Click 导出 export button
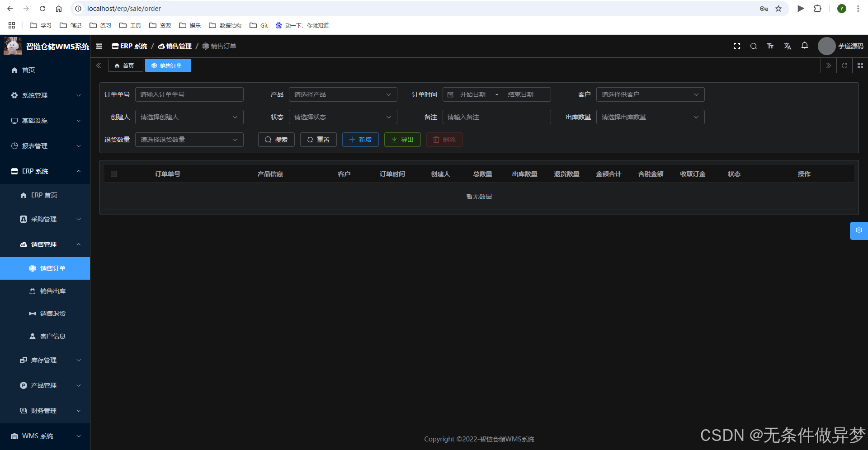Screen dimensions: 868x450 [402, 140]
